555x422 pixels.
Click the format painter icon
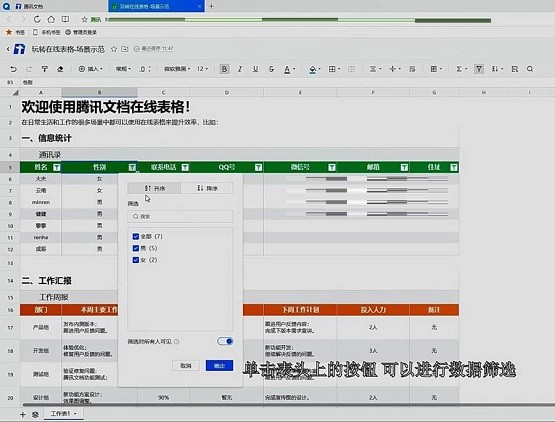pyautogui.click(x=45, y=69)
